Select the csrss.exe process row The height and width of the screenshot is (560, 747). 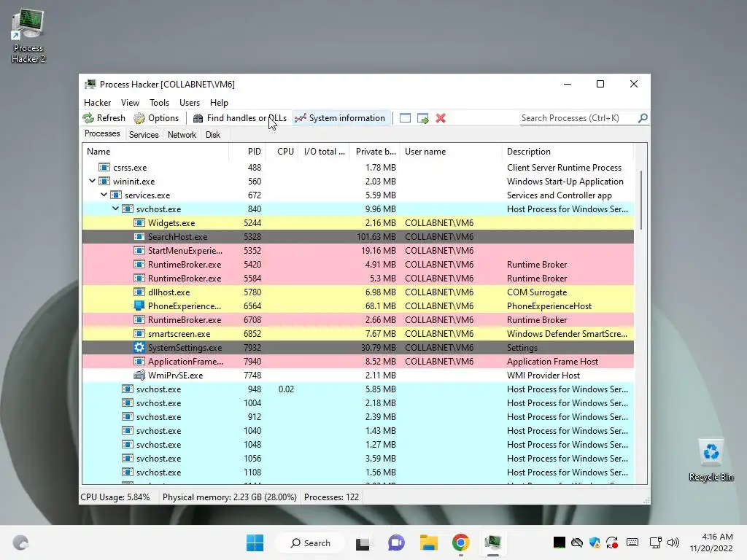pyautogui.click(x=357, y=168)
